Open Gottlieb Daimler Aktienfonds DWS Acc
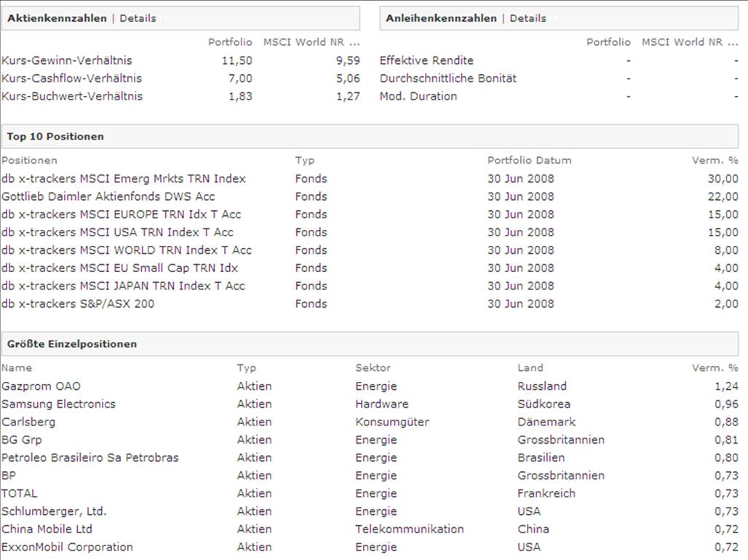 [108, 196]
